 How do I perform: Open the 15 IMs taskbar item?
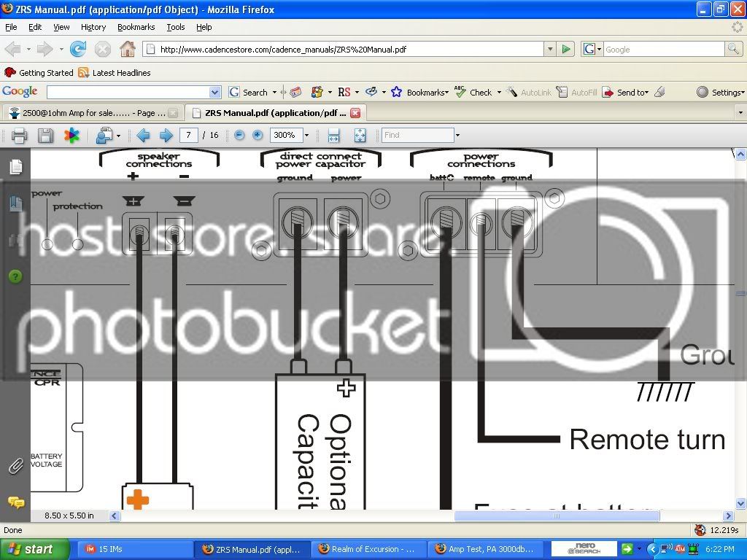tap(135, 549)
